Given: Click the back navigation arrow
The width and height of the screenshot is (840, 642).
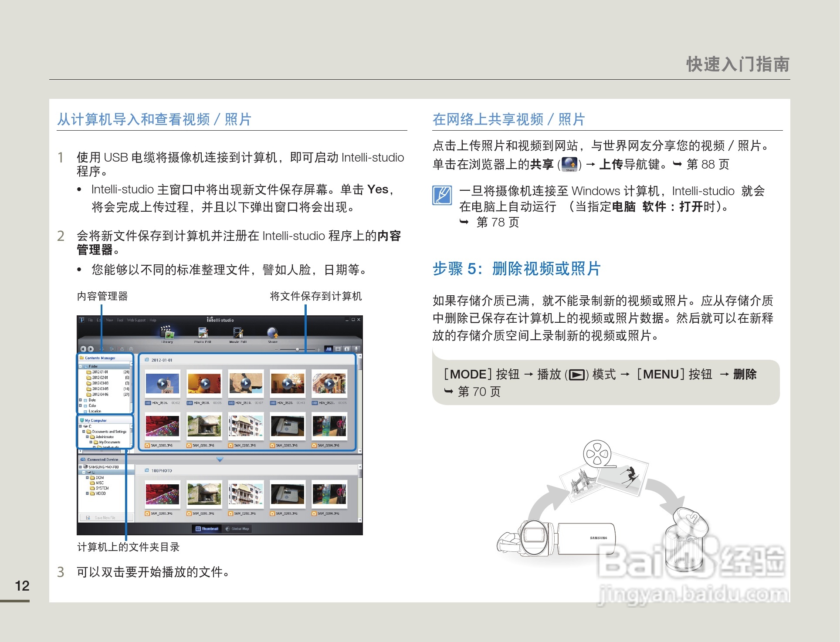Looking at the screenshot, I should point(83,349).
